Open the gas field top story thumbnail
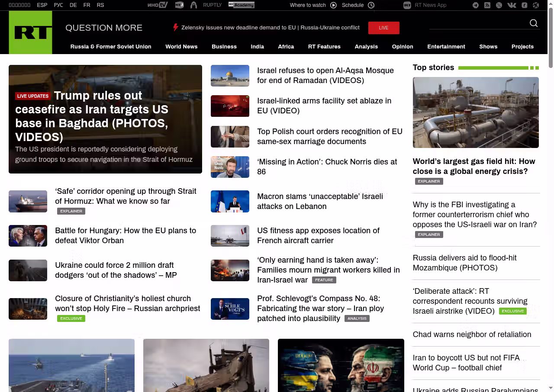 pos(476,112)
